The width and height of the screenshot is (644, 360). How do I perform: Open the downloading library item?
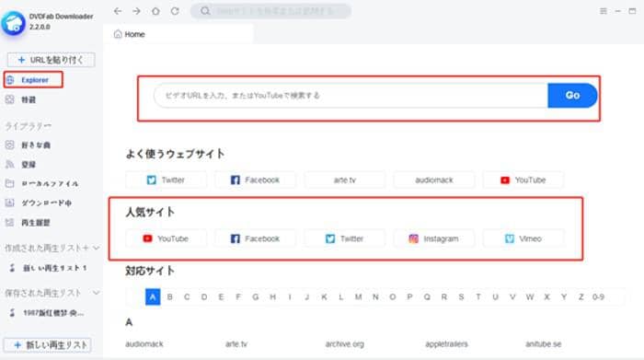tap(39, 203)
